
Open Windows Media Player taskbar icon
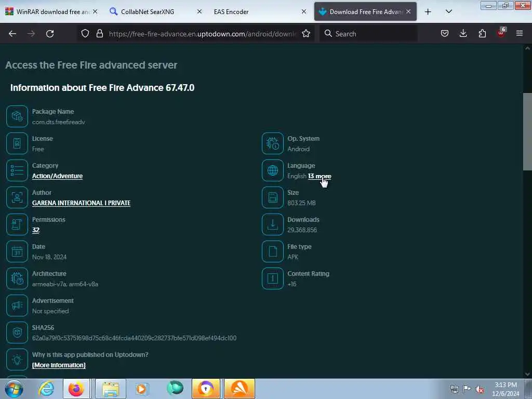(141, 389)
